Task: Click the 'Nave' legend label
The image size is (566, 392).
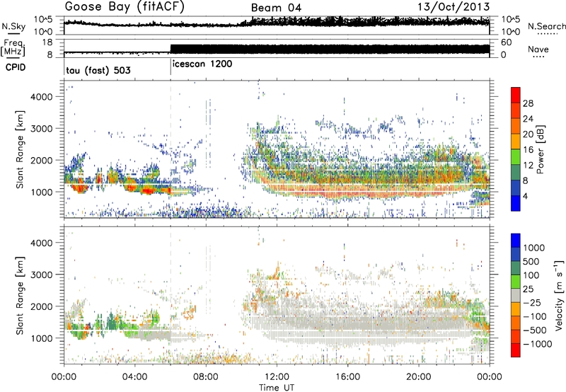Action: click(538, 49)
